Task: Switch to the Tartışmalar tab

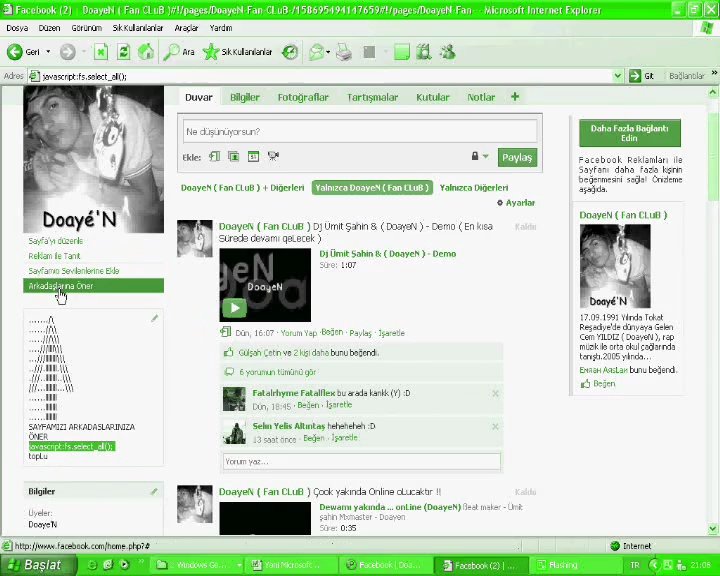Action: point(372,97)
